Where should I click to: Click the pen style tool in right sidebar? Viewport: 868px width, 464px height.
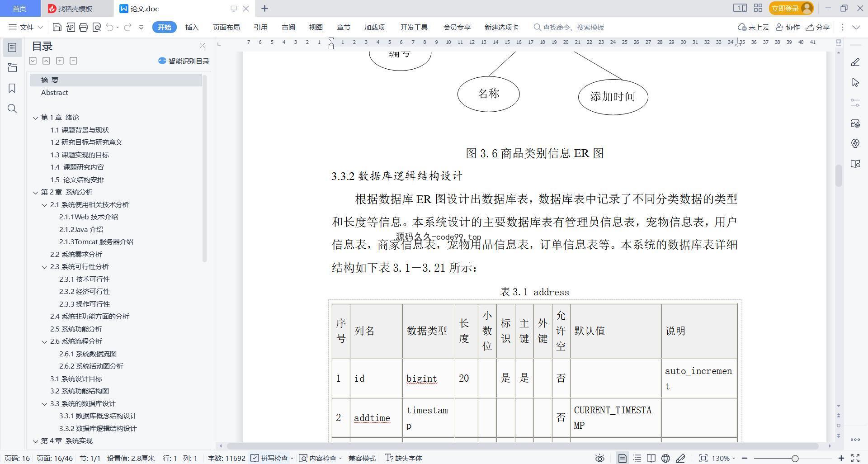click(855, 62)
